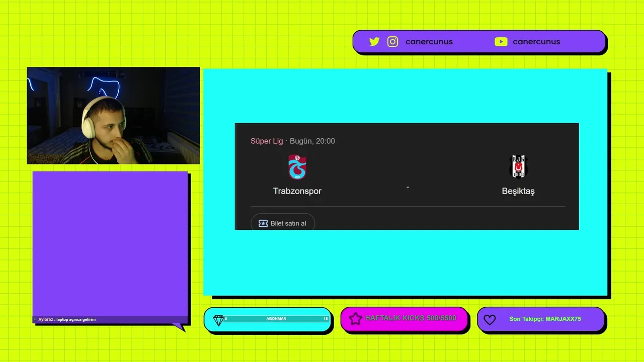
Task: Click the Beşiktaş team name
Action: pyautogui.click(x=518, y=191)
